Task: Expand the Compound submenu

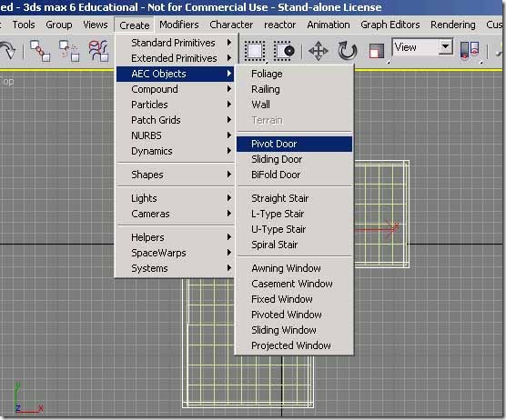Action: (x=175, y=89)
